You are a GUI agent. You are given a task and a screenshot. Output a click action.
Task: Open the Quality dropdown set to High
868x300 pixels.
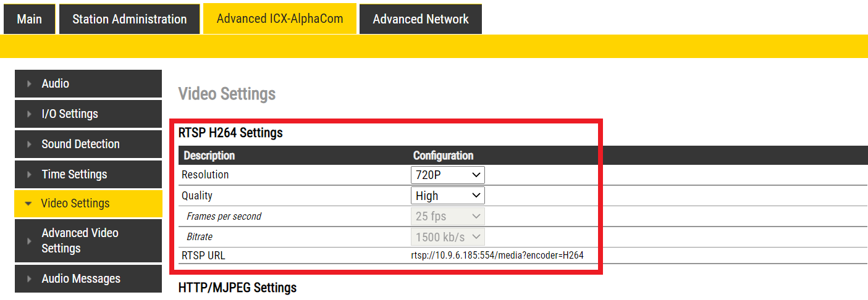point(447,196)
